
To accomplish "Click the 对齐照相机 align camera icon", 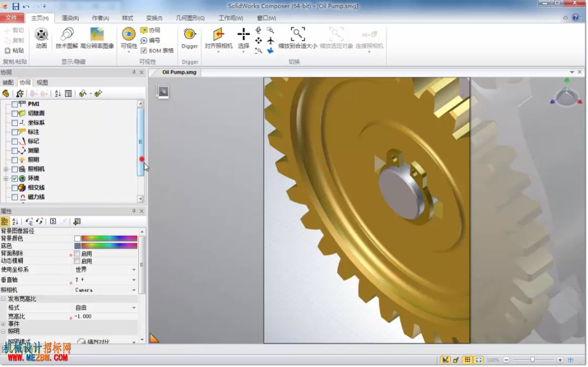I will [219, 34].
